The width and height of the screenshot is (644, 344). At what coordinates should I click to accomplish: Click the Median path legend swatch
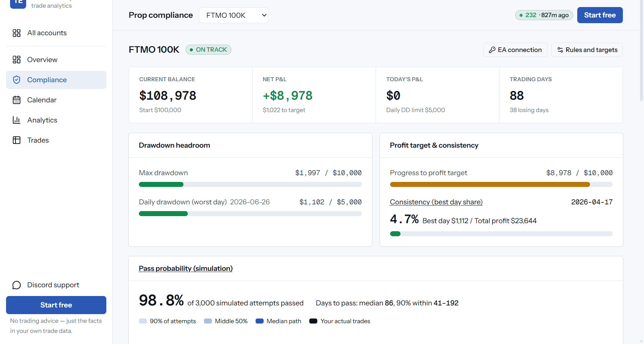(260, 321)
